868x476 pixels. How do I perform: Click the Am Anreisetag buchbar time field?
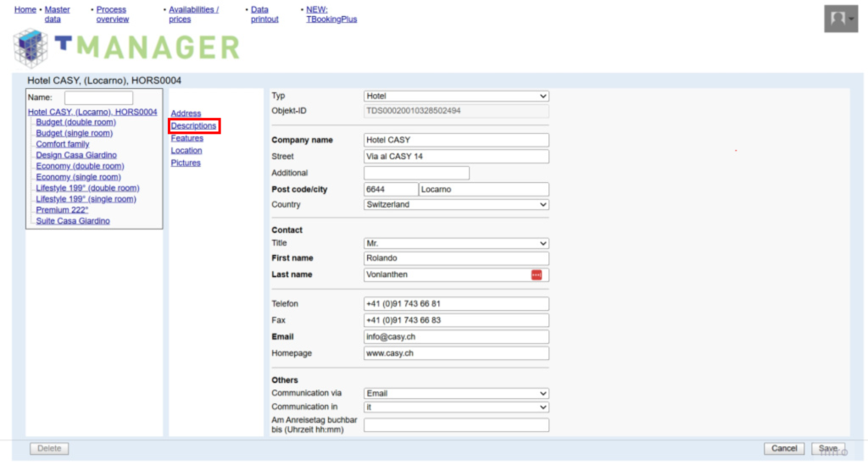click(x=456, y=425)
